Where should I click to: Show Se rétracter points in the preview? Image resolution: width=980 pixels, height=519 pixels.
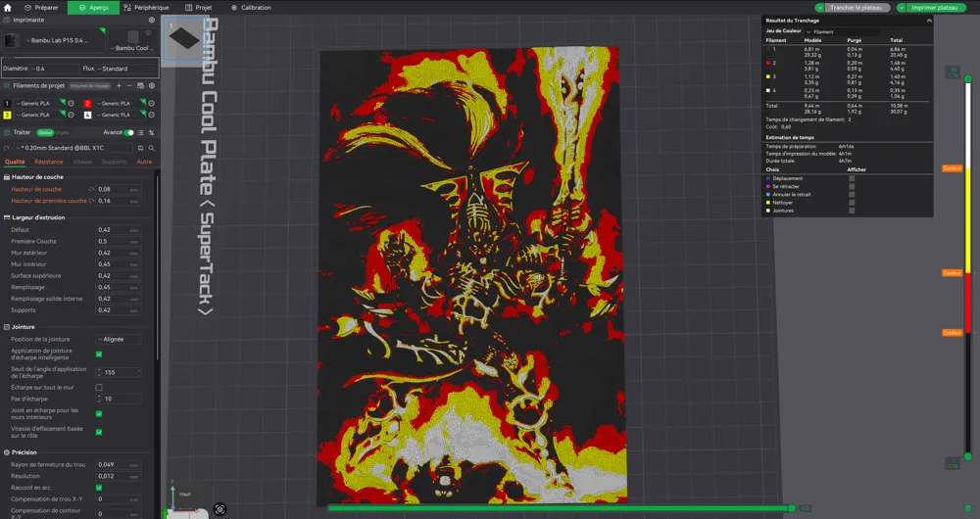pyautogui.click(x=852, y=187)
